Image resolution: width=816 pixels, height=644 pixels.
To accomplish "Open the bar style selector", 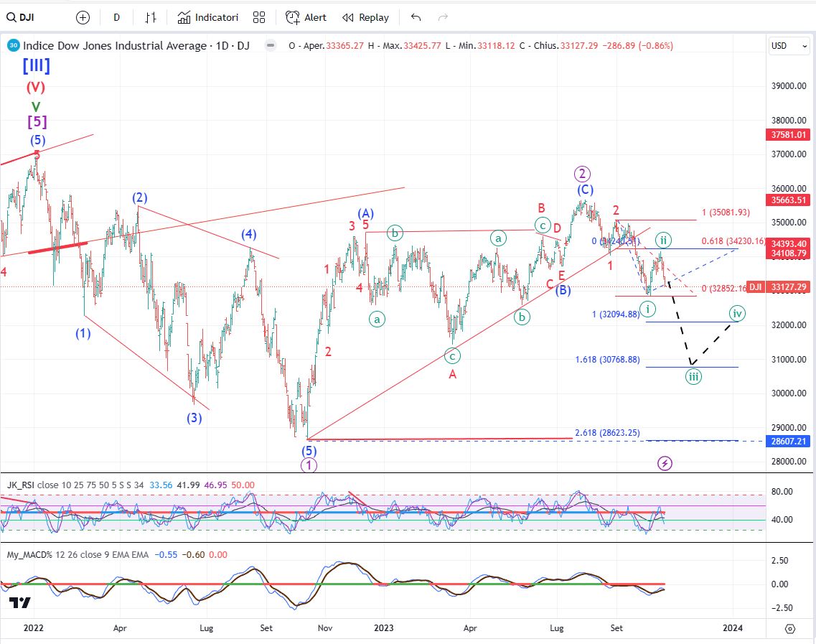I will (x=151, y=18).
